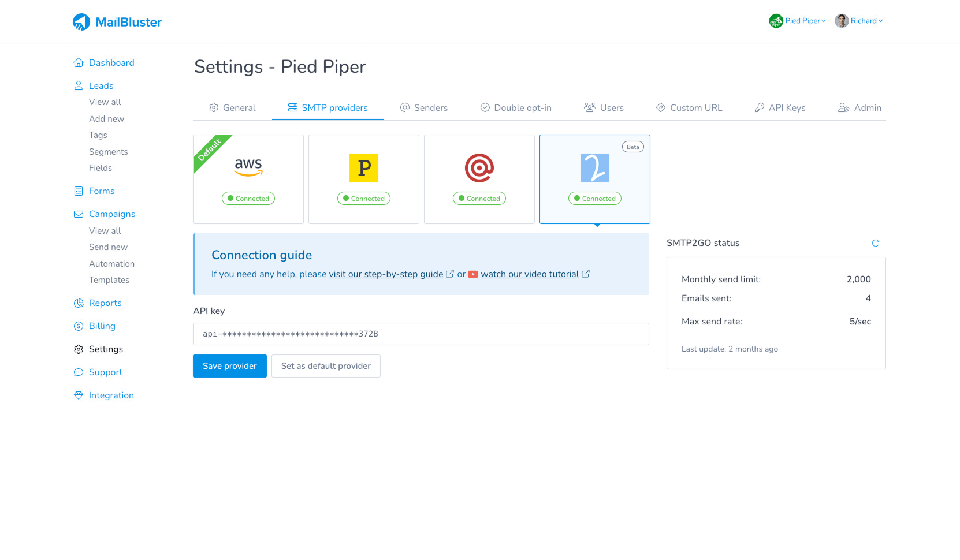This screenshot has width=960, height=560.
Task: Click the MailBluster logo icon
Action: click(81, 22)
